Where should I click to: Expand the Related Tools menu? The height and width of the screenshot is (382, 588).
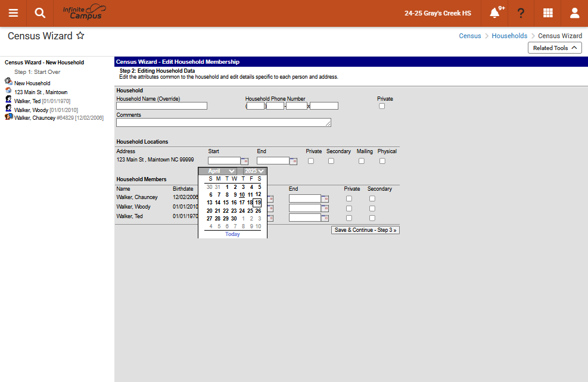pyautogui.click(x=555, y=48)
